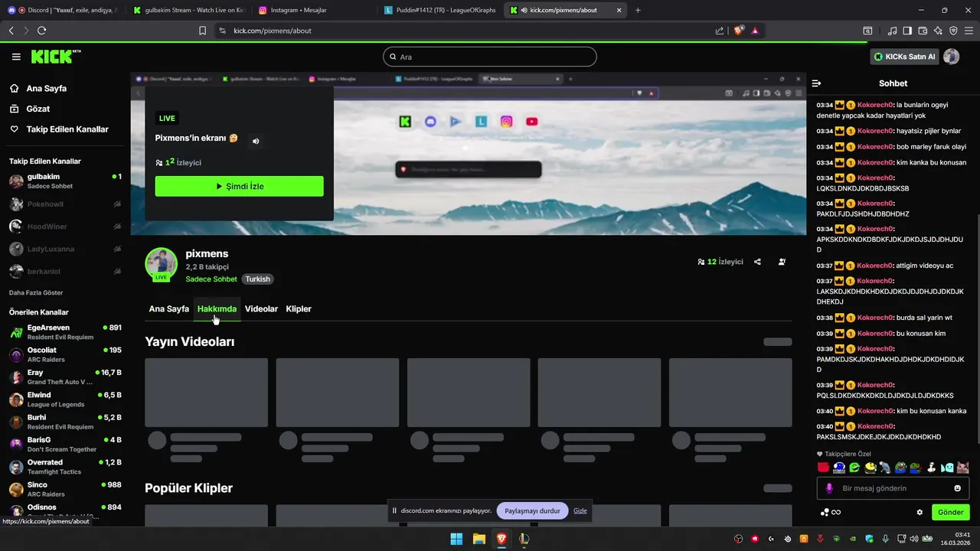Screen dimensions: 980x551
Task: Switch to gulbakim Stream browser tab
Action: click(188, 11)
